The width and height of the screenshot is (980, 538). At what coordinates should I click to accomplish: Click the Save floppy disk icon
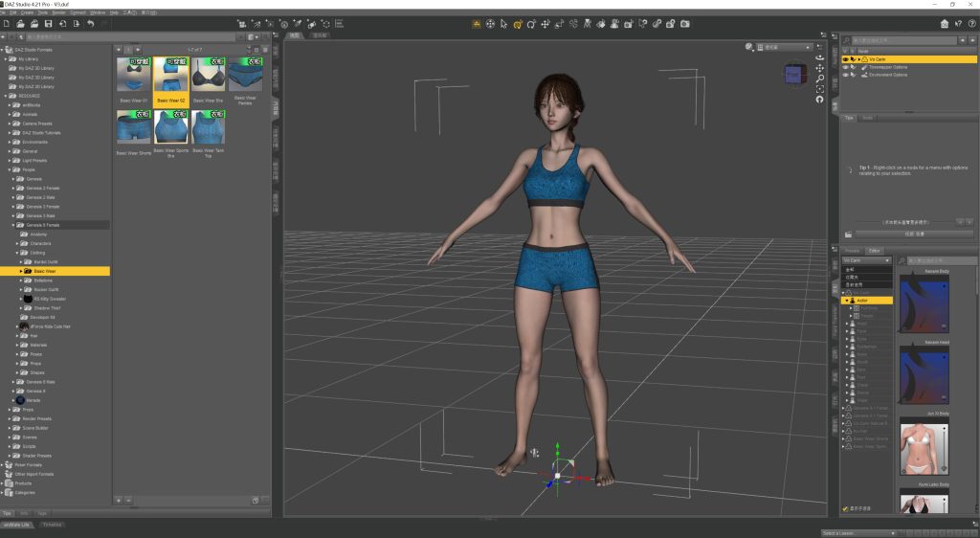point(48,24)
